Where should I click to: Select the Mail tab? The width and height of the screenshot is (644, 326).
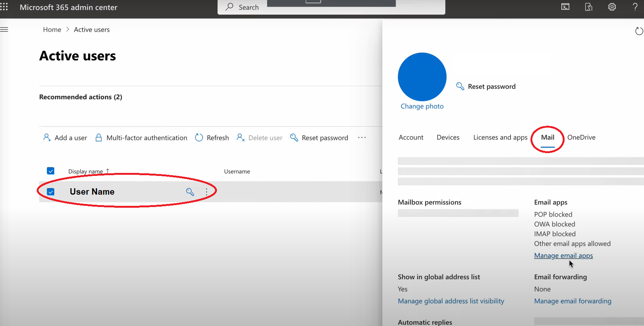coord(548,137)
